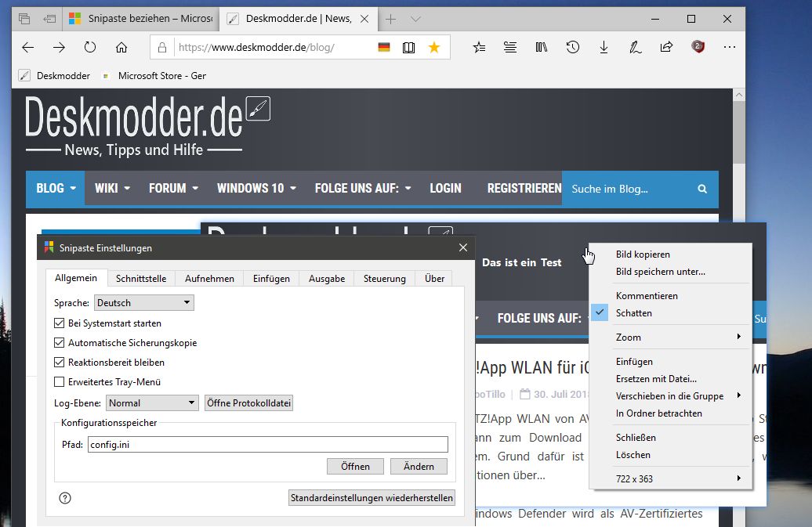Click the red shield extension icon
Screen dimensions: 812x527
pyautogui.click(x=698, y=47)
